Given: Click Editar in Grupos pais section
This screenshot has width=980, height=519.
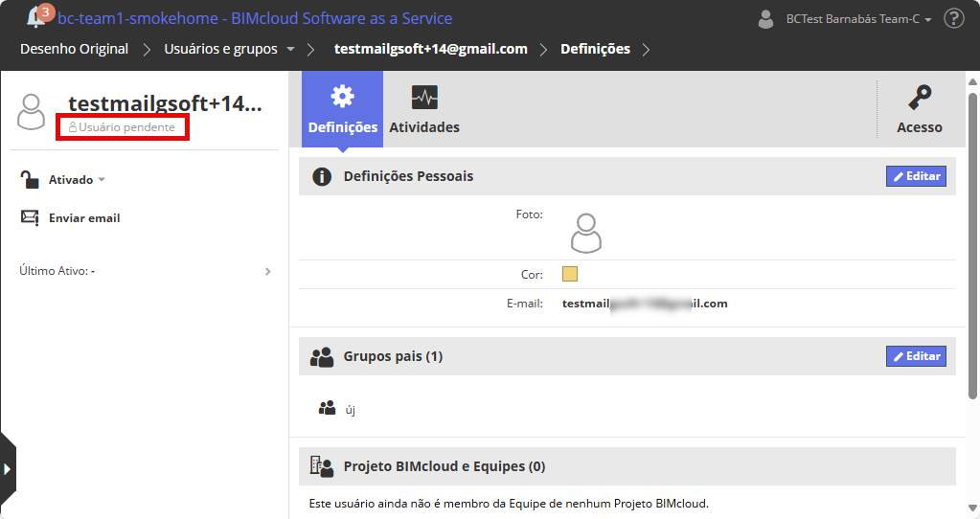Looking at the screenshot, I should tap(916, 356).
